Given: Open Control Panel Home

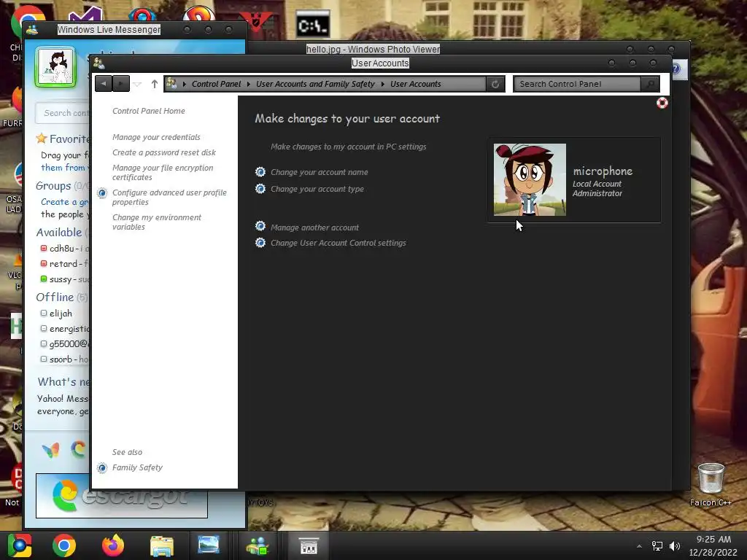Looking at the screenshot, I should [x=149, y=111].
